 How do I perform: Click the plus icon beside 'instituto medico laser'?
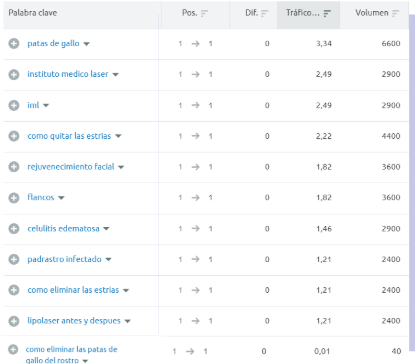14,74
